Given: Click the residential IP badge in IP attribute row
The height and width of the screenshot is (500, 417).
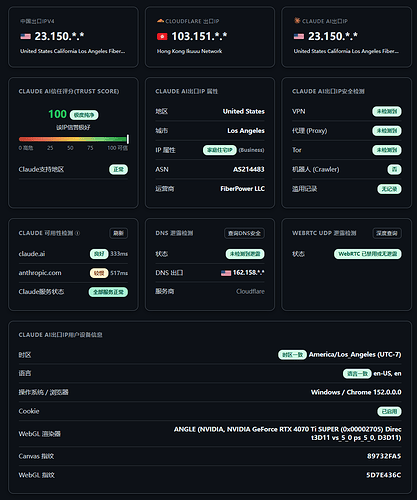Looking at the screenshot, I should [x=220, y=150].
